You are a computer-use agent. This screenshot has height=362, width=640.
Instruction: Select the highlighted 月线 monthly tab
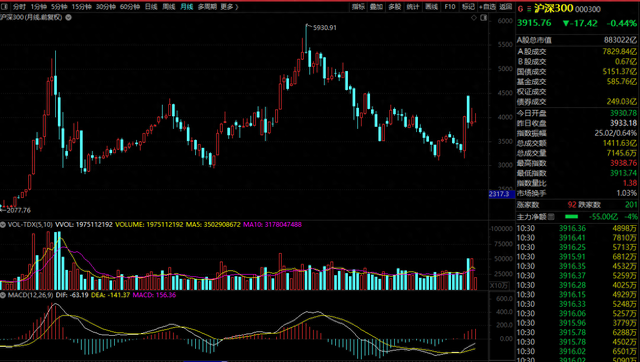point(187,7)
